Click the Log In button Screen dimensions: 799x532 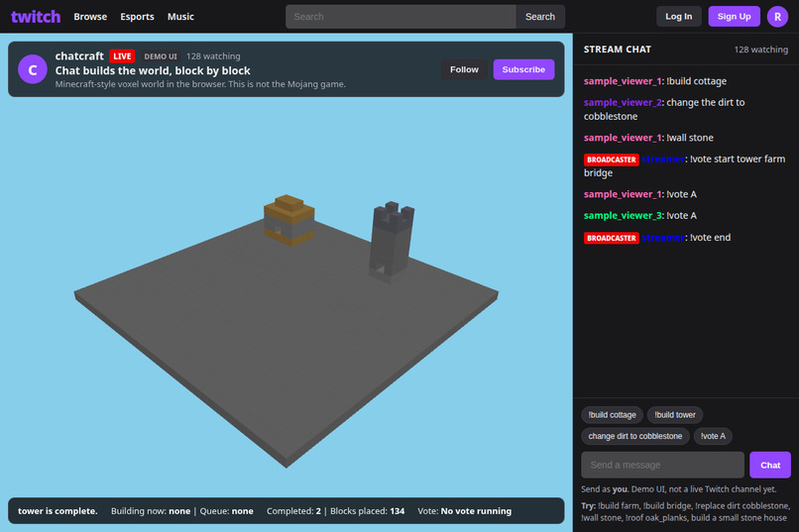click(x=679, y=17)
